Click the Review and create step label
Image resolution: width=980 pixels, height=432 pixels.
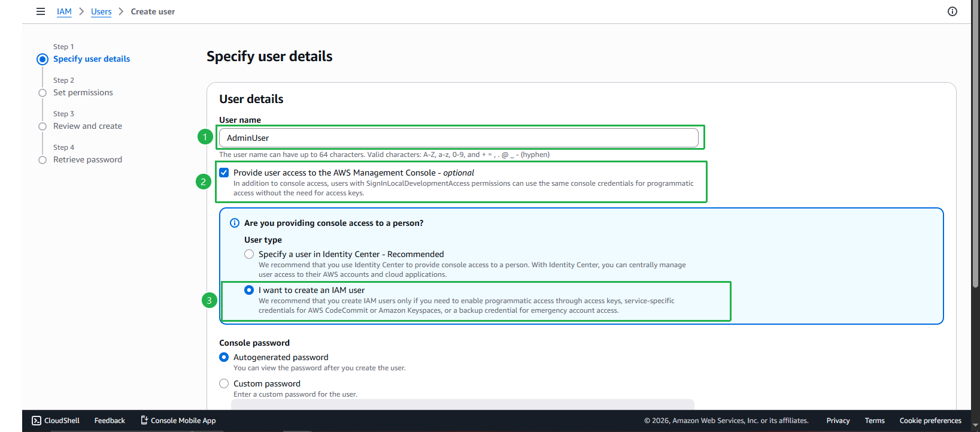tap(87, 126)
